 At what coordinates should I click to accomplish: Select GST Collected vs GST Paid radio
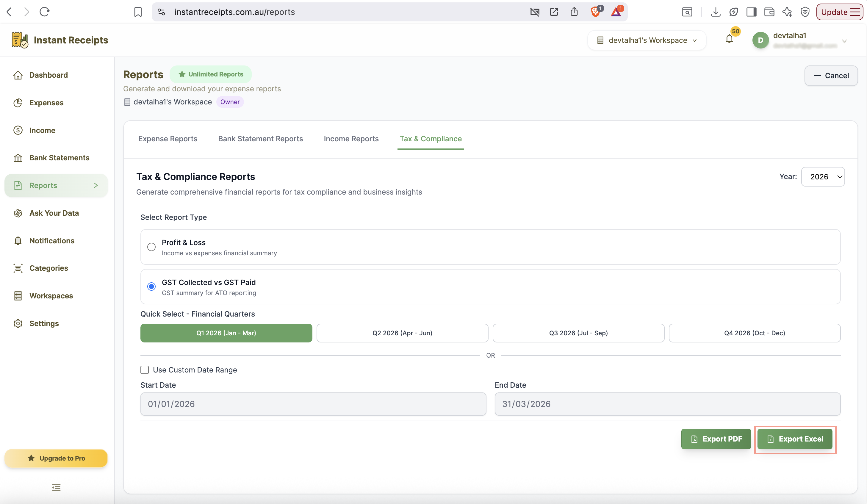point(151,287)
